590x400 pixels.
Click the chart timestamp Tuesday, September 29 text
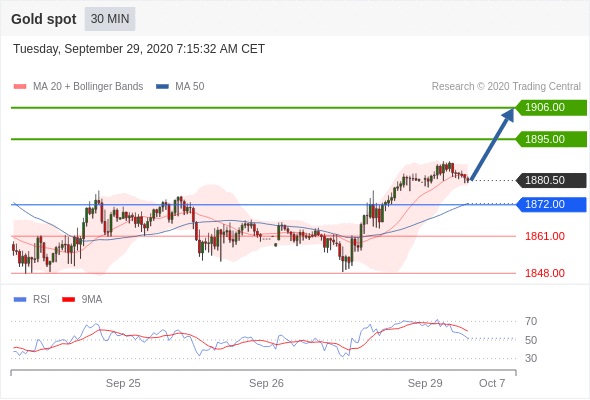point(139,49)
